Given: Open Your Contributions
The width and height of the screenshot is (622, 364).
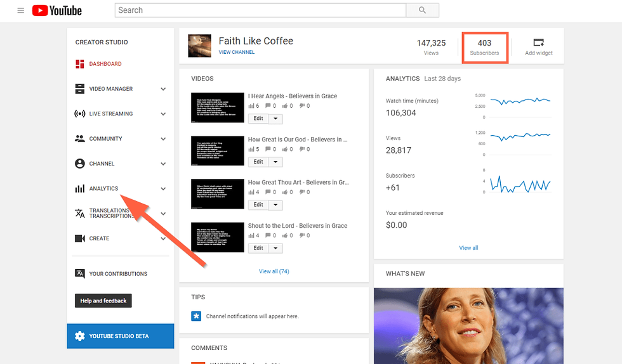Looking at the screenshot, I should (x=118, y=274).
